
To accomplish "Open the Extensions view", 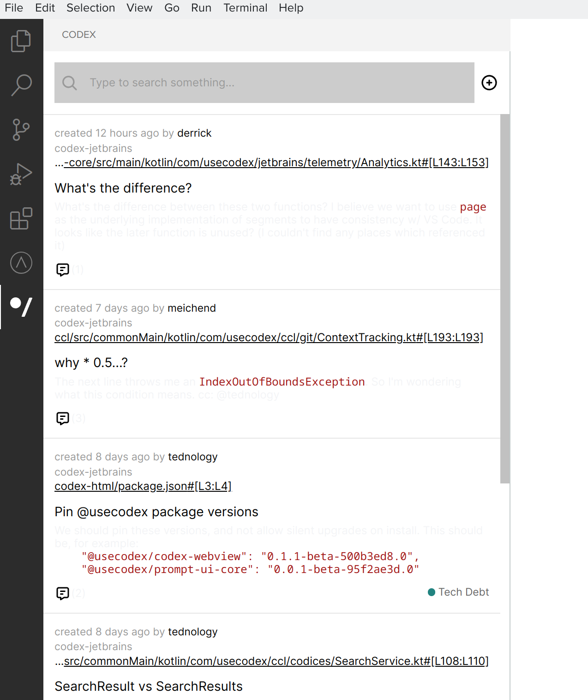I will click(x=21, y=218).
